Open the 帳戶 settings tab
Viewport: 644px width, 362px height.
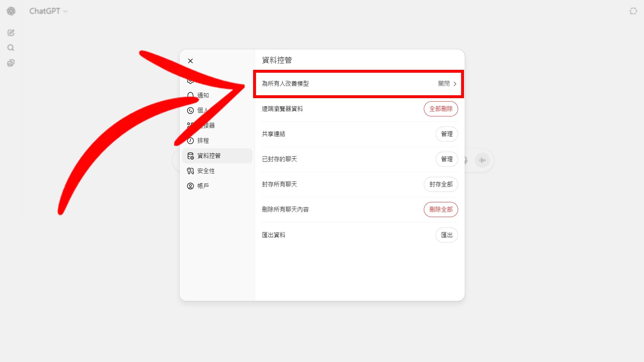click(217, 186)
